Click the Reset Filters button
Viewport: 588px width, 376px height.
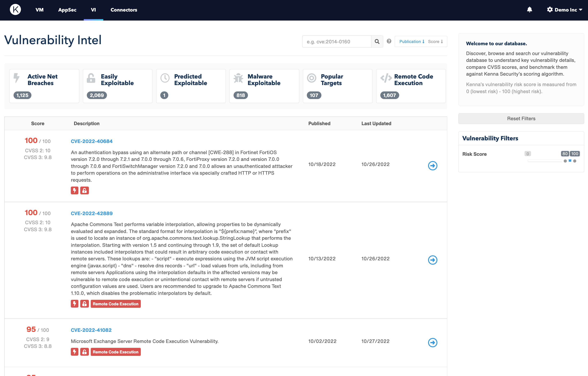pos(521,119)
